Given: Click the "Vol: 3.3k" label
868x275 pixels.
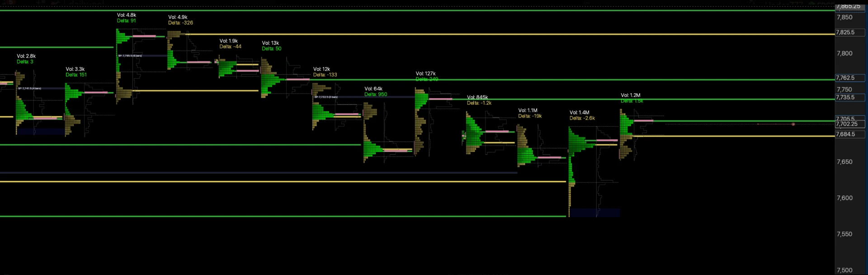Looking at the screenshot, I should pos(75,69).
